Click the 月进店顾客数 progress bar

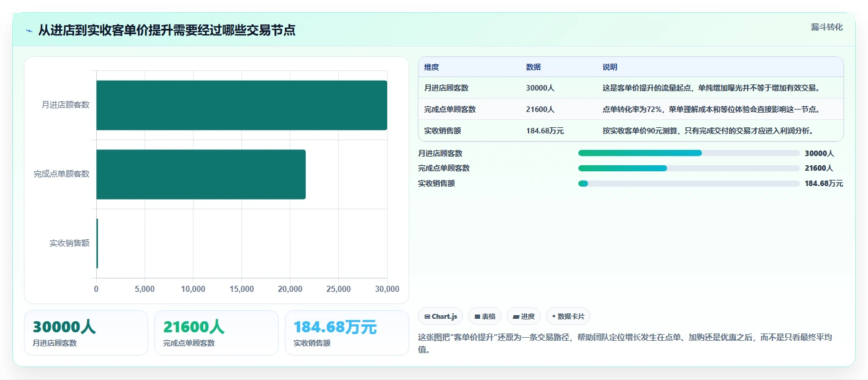(x=689, y=153)
